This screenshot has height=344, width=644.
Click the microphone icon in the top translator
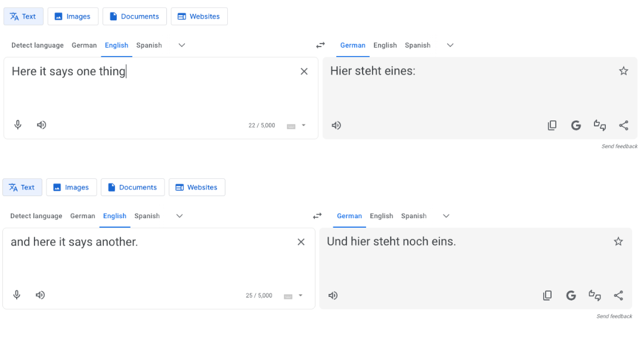pyautogui.click(x=18, y=125)
